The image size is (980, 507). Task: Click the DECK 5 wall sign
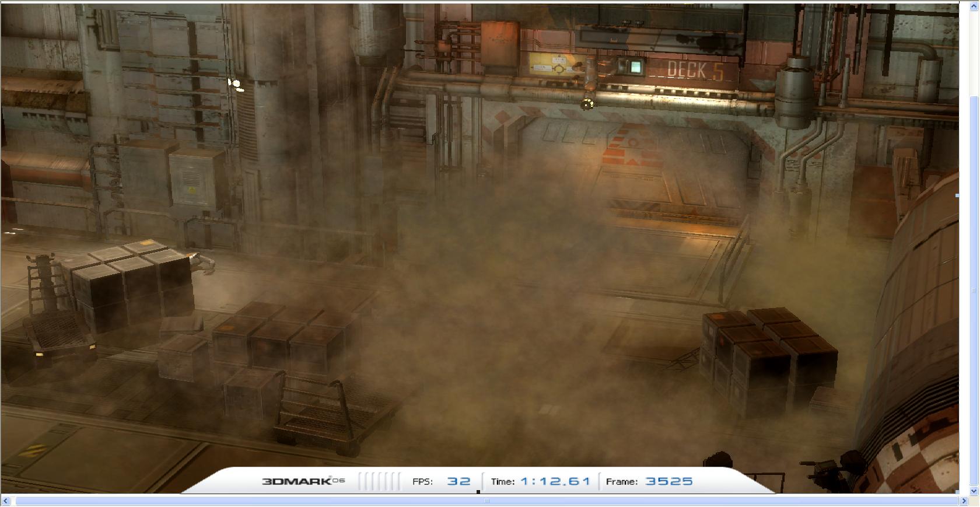coord(696,70)
